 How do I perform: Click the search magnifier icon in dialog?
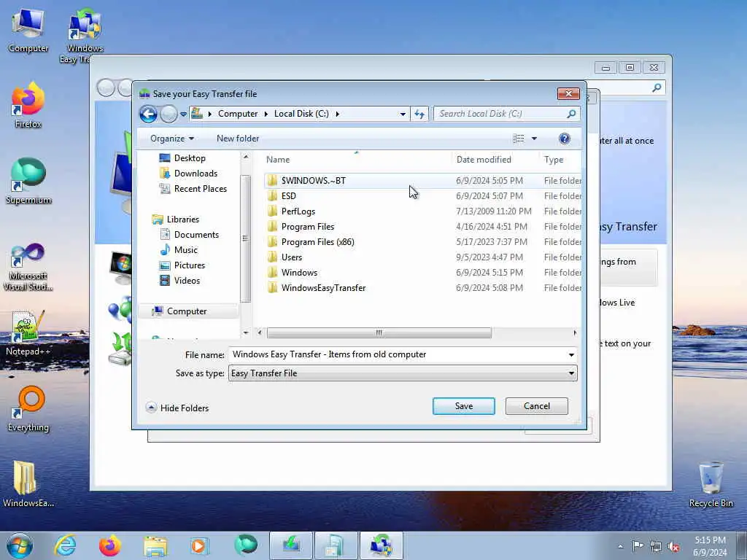pos(572,114)
